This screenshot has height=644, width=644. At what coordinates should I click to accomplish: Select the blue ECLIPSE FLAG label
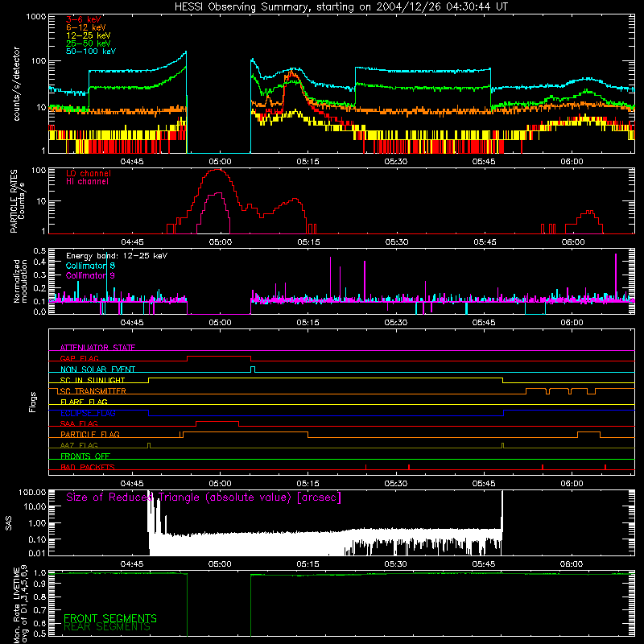88,413
